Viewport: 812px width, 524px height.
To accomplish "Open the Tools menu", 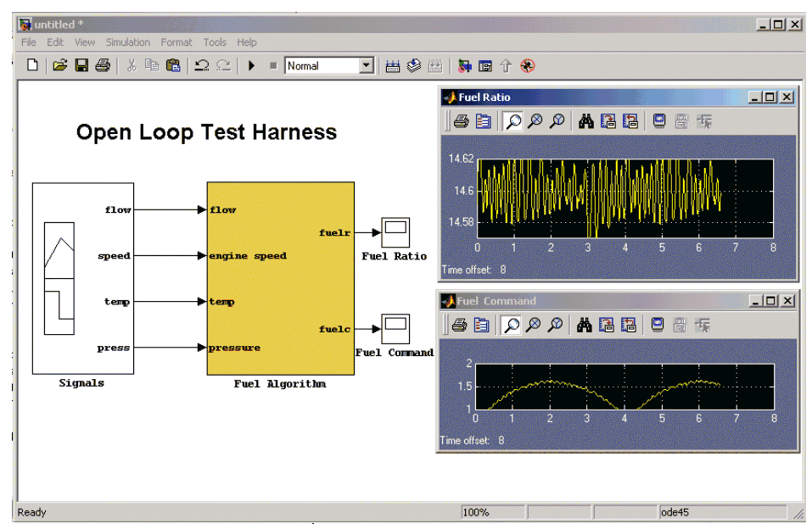I will click(215, 42).
